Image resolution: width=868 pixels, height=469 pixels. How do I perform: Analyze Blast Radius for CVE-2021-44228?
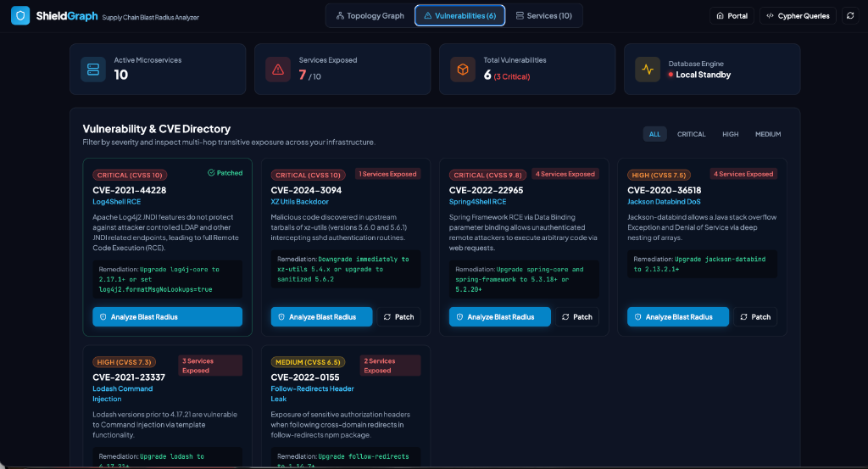tap(167, 316)
